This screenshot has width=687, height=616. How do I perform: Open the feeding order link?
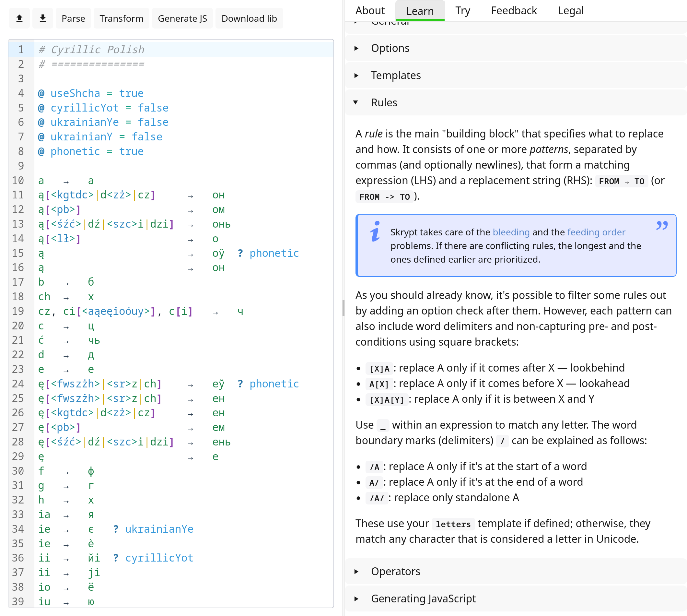pos(596,232)
